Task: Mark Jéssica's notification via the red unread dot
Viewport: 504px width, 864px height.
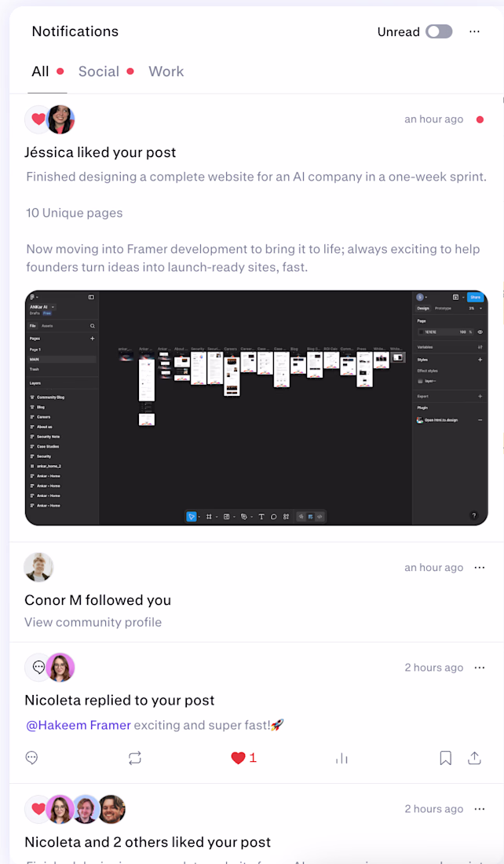Action: (x=480, y=119)
